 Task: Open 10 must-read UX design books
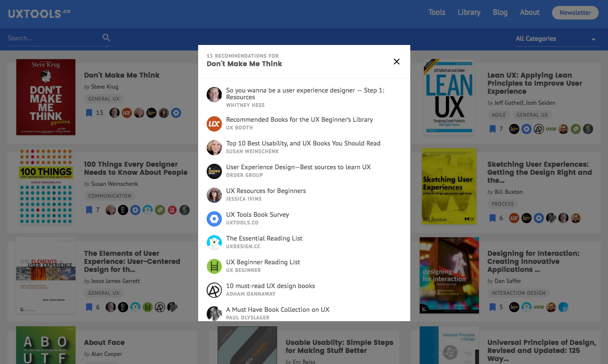point(271,286)
